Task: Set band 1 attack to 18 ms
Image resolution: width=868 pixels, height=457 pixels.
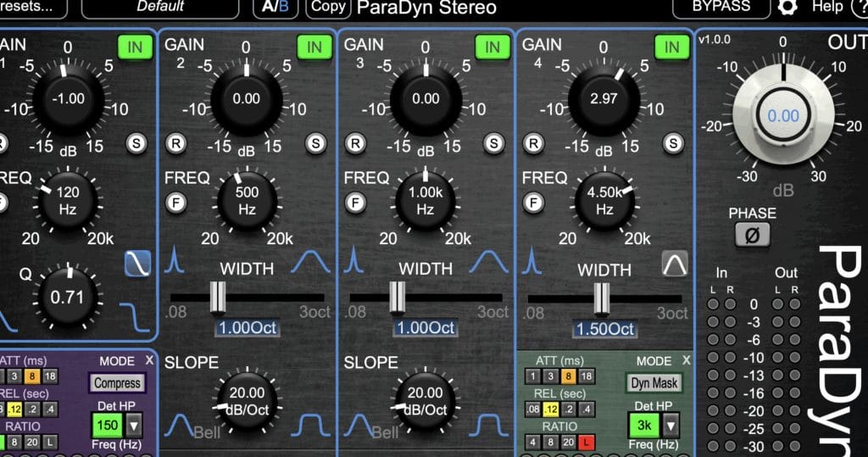Action: 50,376
